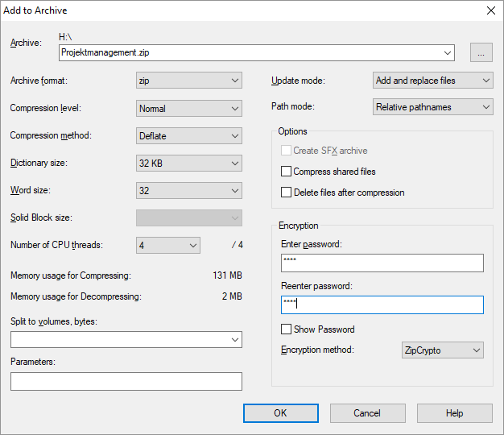Focus the Reenter password field
Image resolution: width=504 pixels, height=435 pixels.
(382, 304)
